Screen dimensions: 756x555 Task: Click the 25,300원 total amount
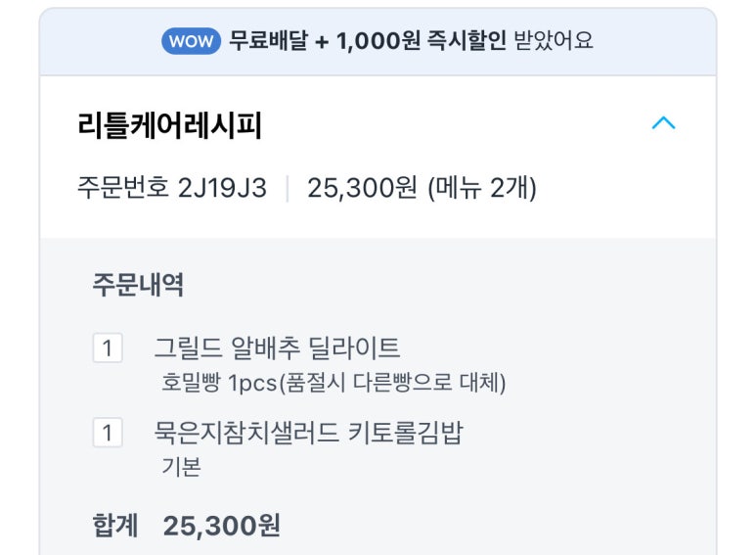[222, 526]
